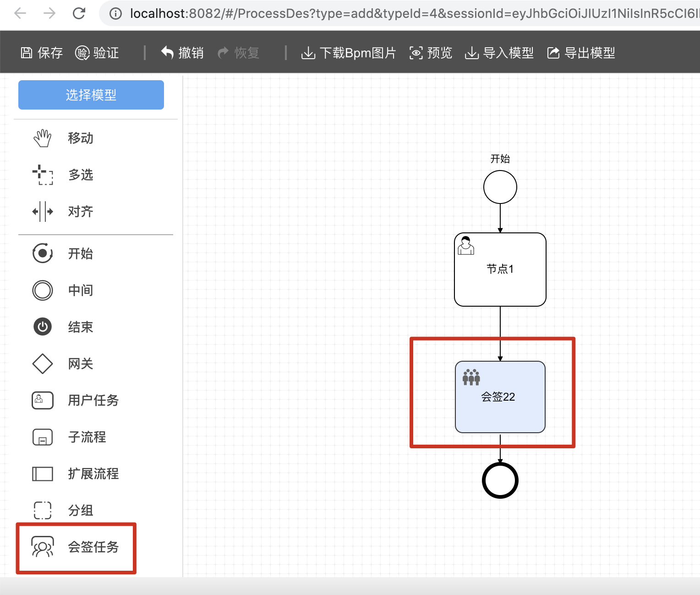
Task: Select the 用户任务 user task tool
Action: [93, 400]
